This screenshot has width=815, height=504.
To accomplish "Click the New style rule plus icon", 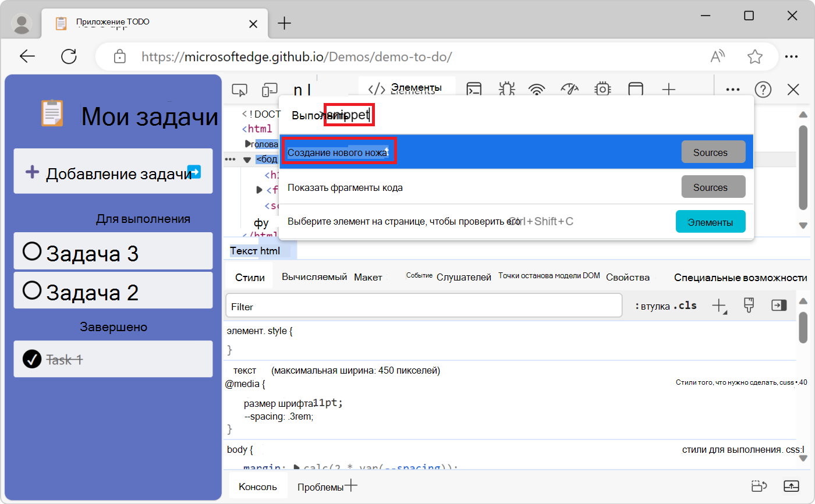I will pyautogui.click(x=720, y=306).
